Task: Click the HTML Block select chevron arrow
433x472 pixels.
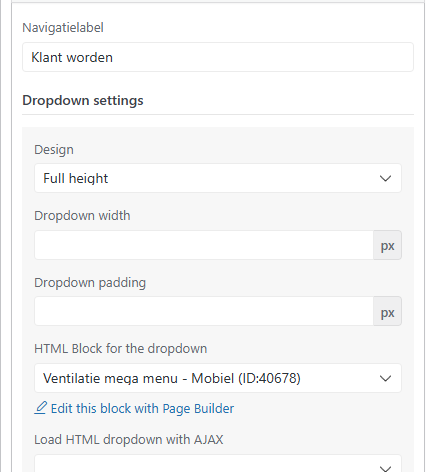Action: (x=385, y=378)
